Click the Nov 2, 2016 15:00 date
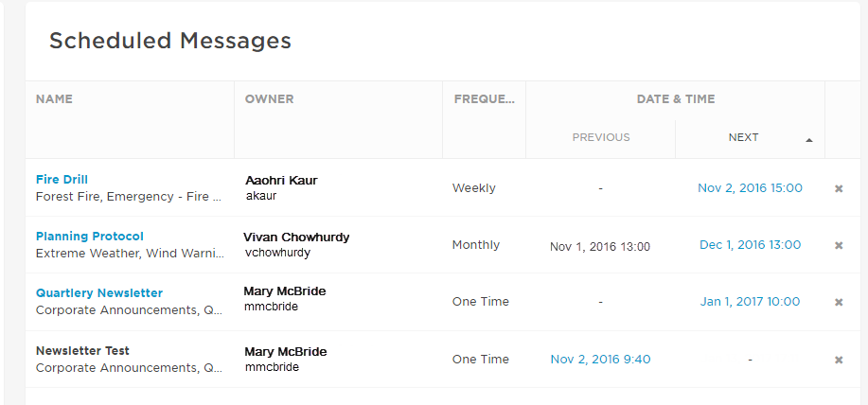868x405 pixels. coord(750,188)
